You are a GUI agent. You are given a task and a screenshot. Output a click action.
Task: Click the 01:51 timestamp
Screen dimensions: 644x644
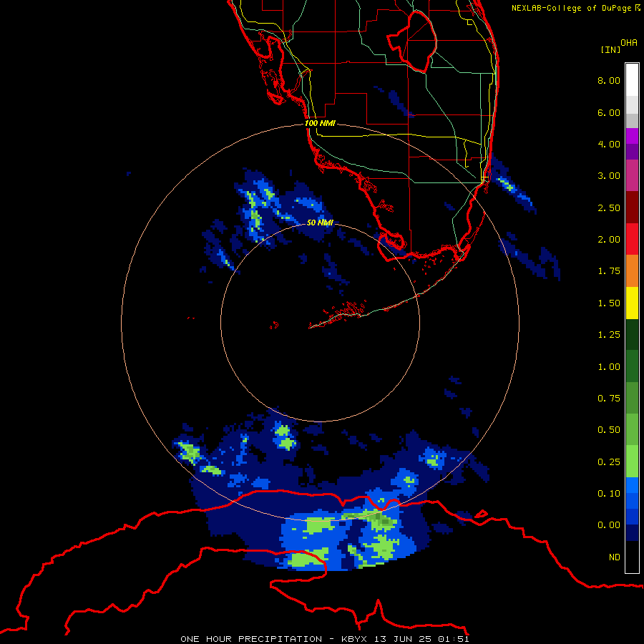[454, 639]
